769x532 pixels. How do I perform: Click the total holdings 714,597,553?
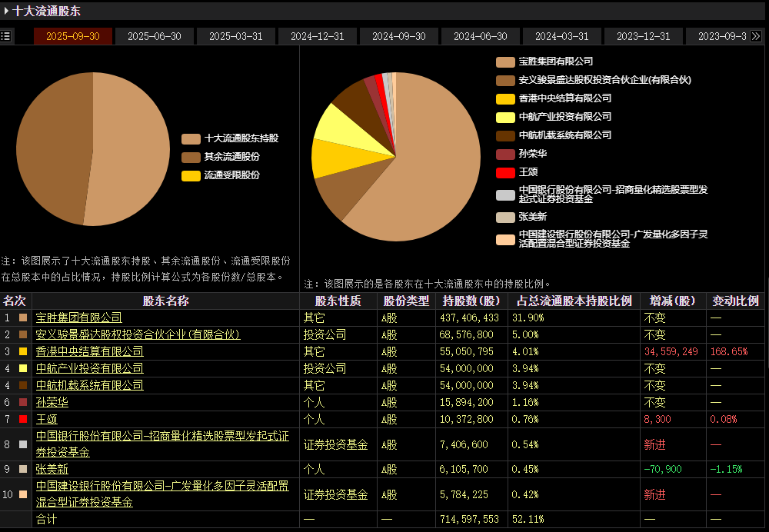click(x=469, y=519)
